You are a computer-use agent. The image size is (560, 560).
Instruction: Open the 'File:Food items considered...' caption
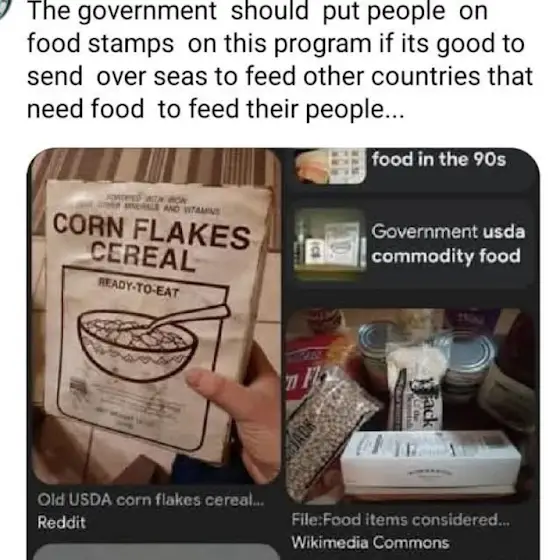(400, 520)
